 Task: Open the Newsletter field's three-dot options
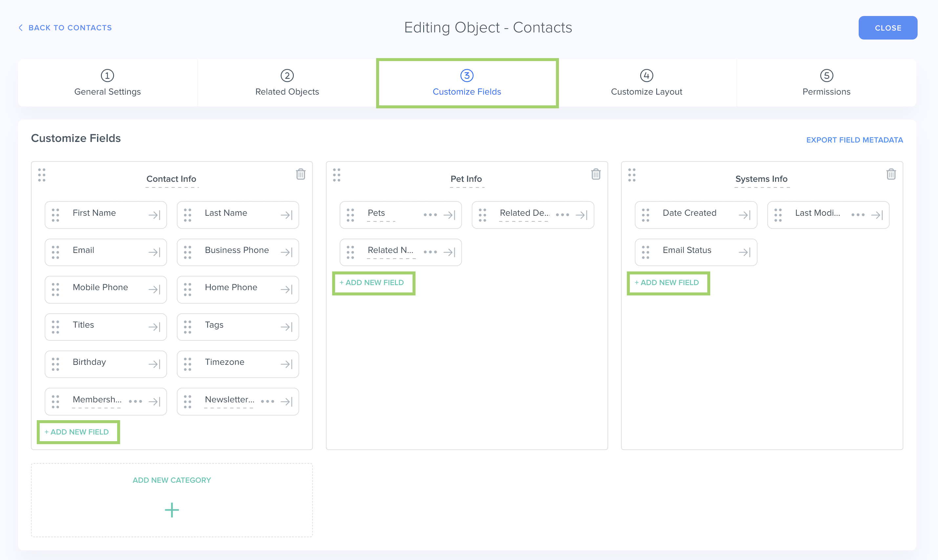click(267, 401)
